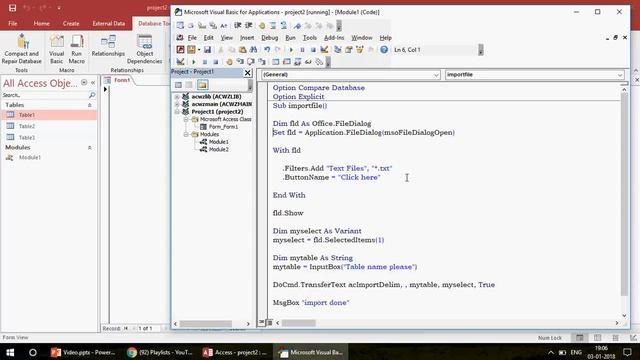Click the code window vertical scrollbar

click(x=624, y=194)
